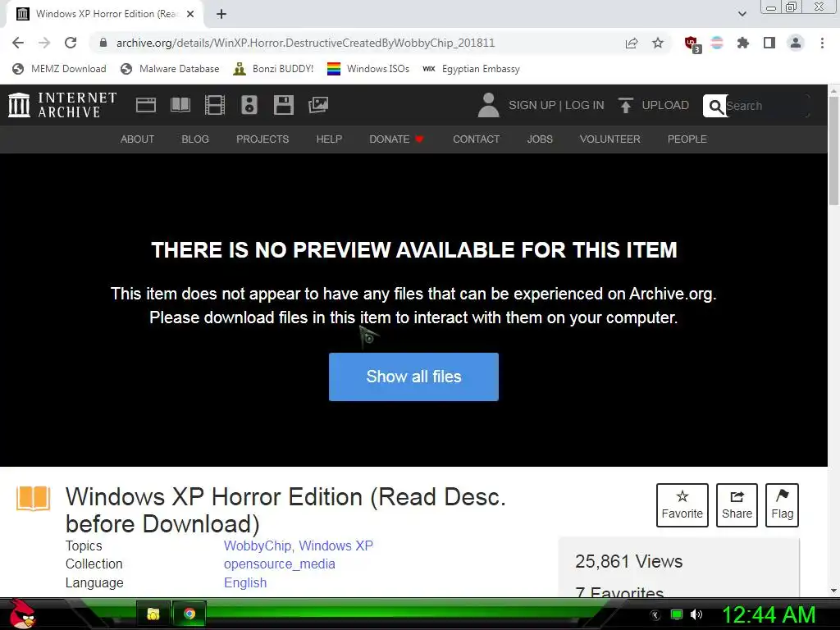Open the MEMZ Download bookmark
The width and height of the screenshot is (840, 630).
pyautogui.click(x=59, y=69)
